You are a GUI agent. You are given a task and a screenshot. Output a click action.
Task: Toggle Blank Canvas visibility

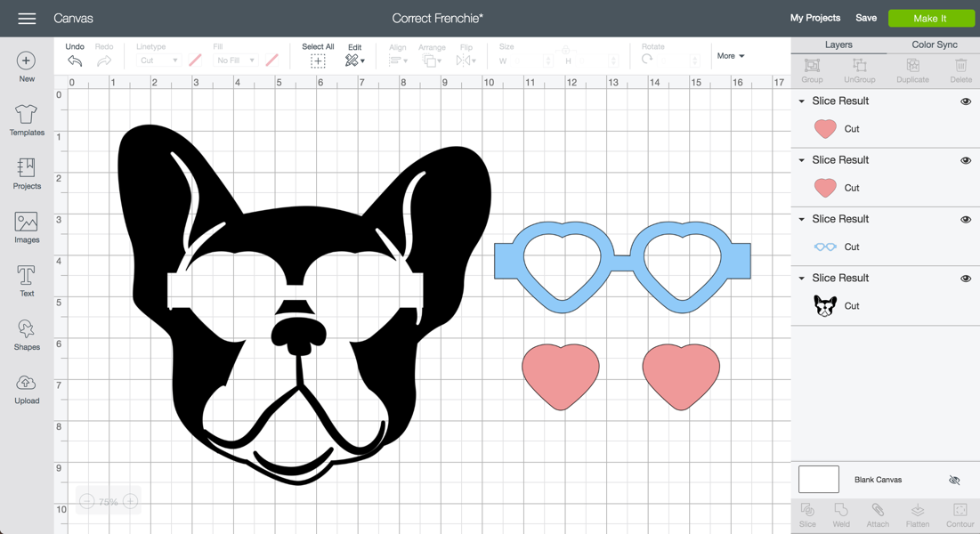[954, 480]
